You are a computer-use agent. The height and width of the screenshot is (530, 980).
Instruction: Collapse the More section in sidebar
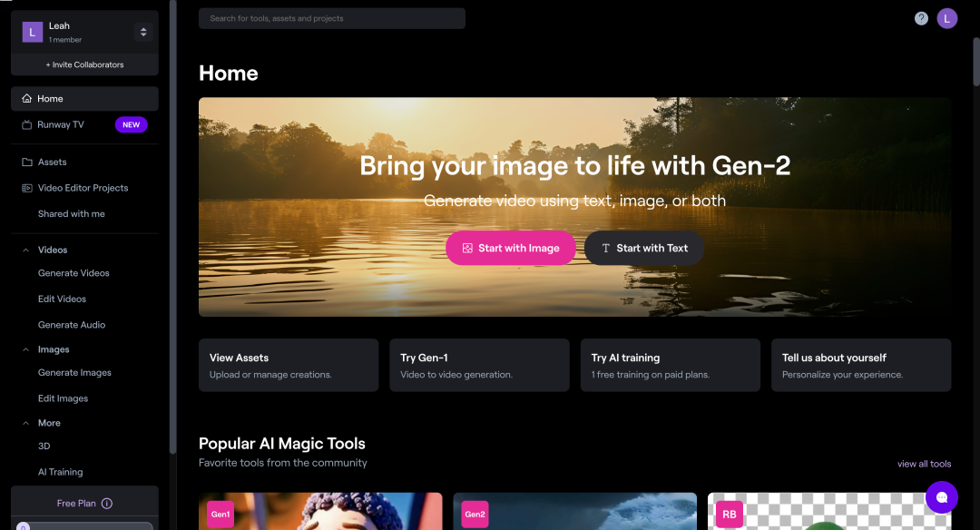(x=25, y=423)
